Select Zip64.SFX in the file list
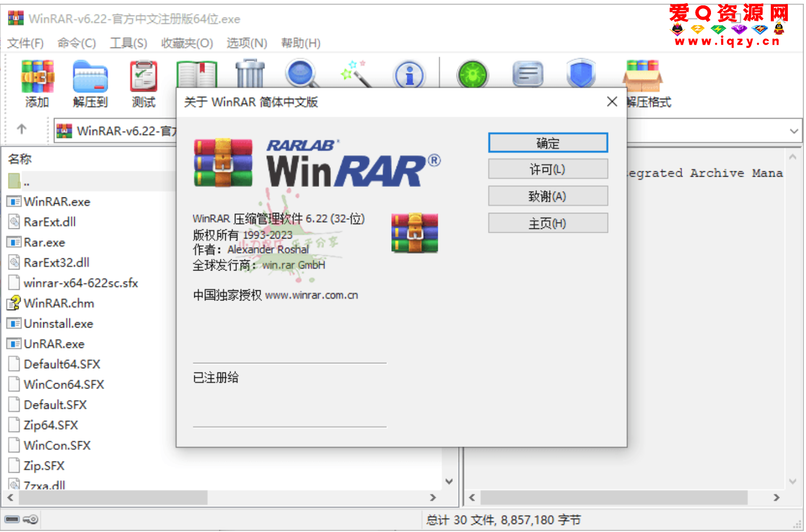 click(51, 425)
